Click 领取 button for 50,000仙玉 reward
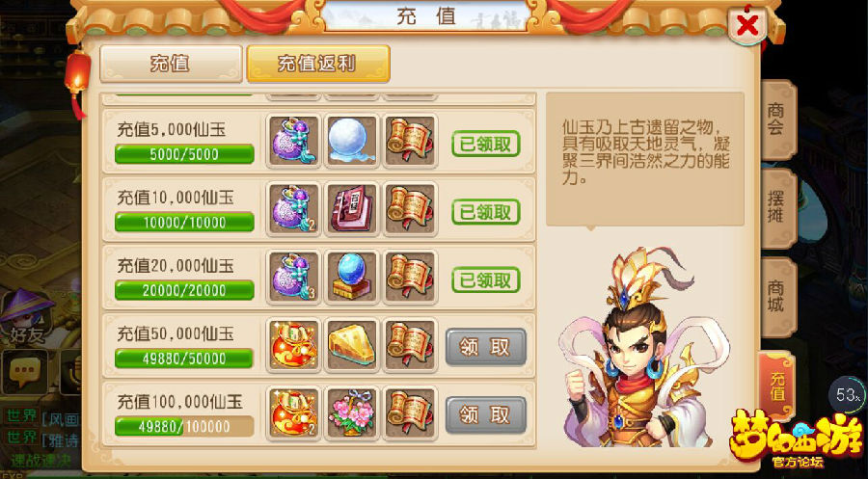This screenshot has height=479, width=868. coord(485,347)
